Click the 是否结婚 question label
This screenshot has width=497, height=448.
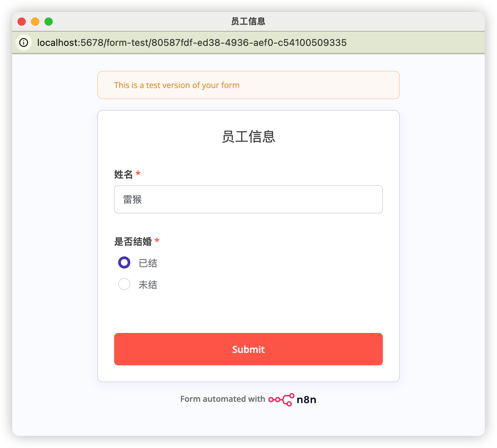pyautogui.click(x=133, y=242)
